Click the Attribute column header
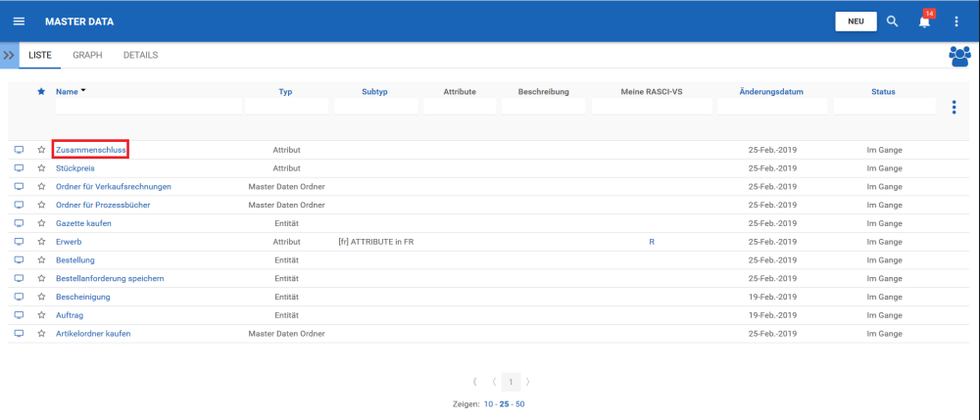Viewport: 980px width, 420px height. click(x=460, y=92)
